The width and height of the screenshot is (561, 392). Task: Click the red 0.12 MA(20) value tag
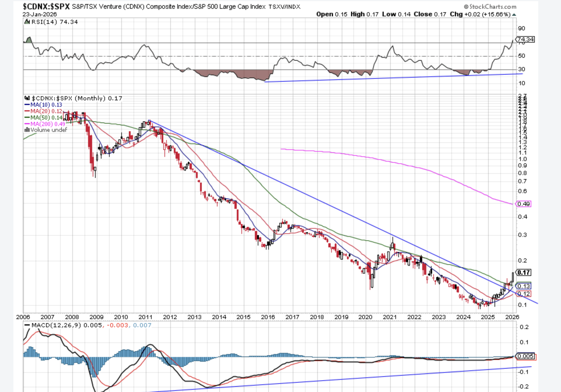click(x=524, y=294)
